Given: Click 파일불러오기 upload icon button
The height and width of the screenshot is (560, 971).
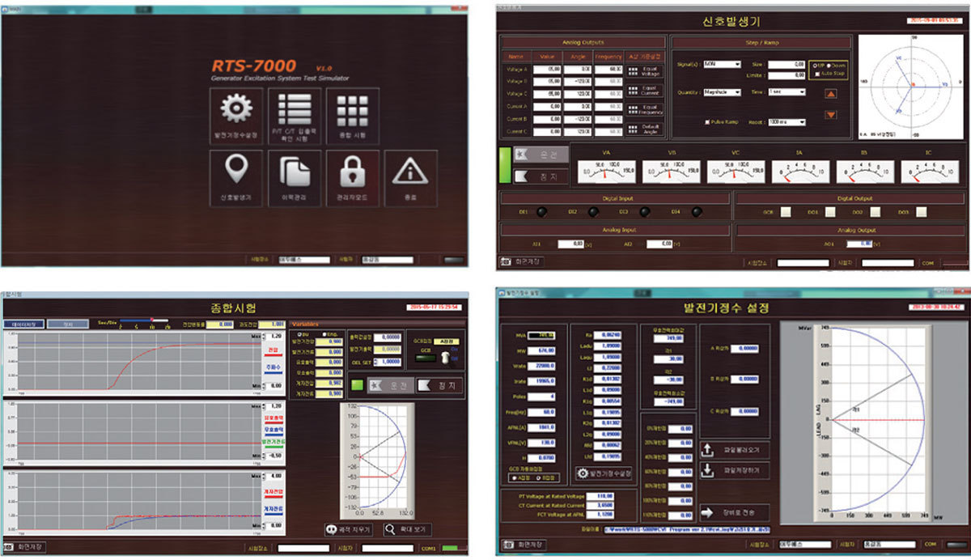Looking at the screenshot, I should click(x=734, y=449).
